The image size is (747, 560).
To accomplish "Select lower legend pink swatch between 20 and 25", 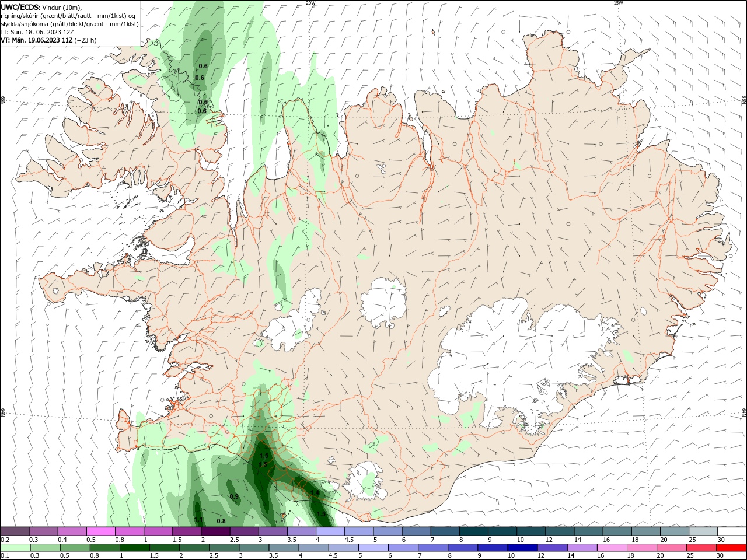I will click(x=672, y=548).
